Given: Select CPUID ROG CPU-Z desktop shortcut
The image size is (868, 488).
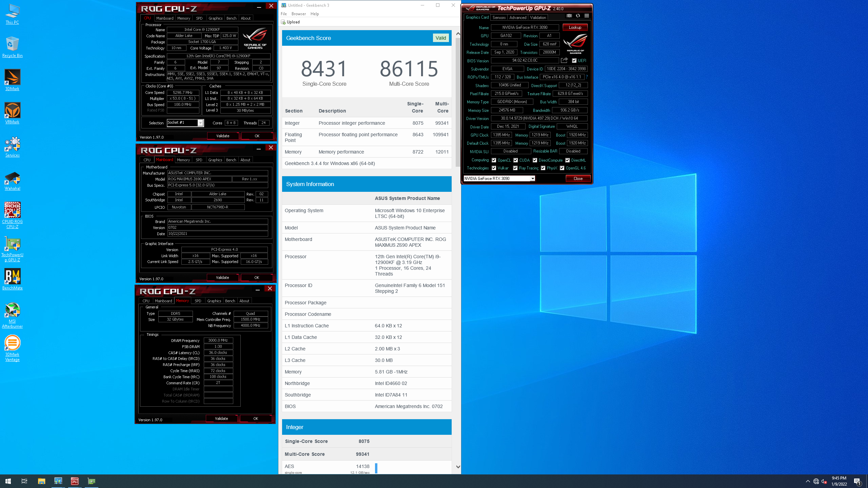Looking at the screenshot, I should pos(12,215).
